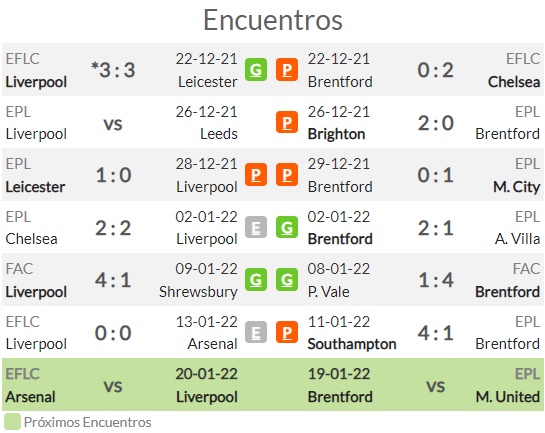Click green G badge for Liverpool vs Leicester 22-12-21

tap(256, 70)
